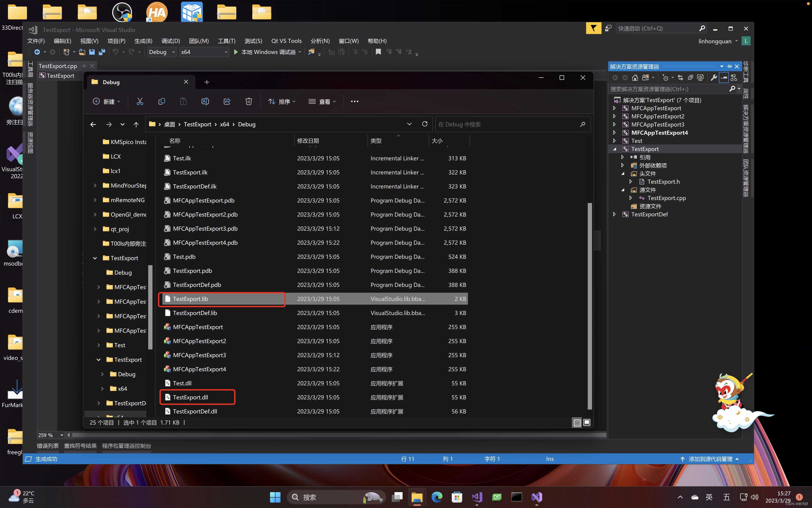Viewport: 812px width, 508px height.
Task: Expand MFCAppTestExport project node
Action: 614,108
